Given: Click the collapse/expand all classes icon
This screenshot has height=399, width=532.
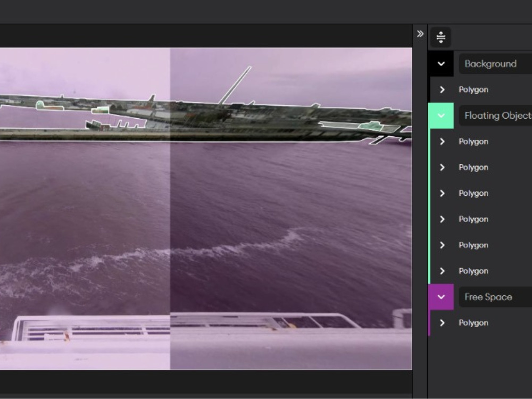Looking at the screenshot, I should tap(440, 37).
